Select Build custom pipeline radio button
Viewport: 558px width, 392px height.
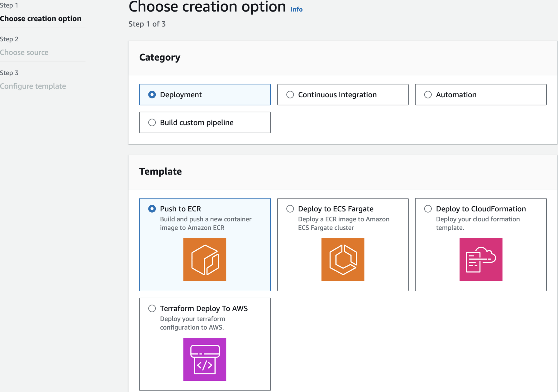(x=152, y=123)
